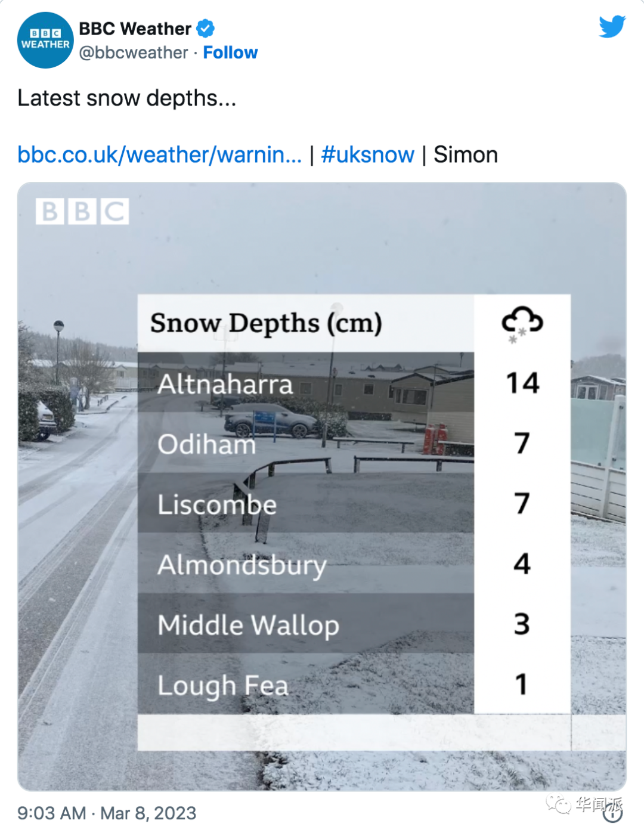The width and height of the screenshot is (644, 833).
Task: Click the BBC Weather display name
Action: [x=135, y=28]
